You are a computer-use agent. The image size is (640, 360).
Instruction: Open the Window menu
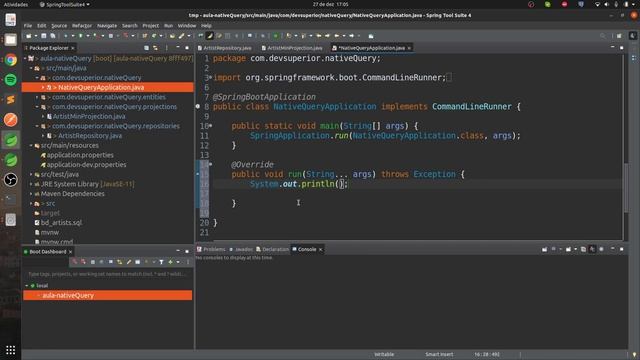[187, 25]
